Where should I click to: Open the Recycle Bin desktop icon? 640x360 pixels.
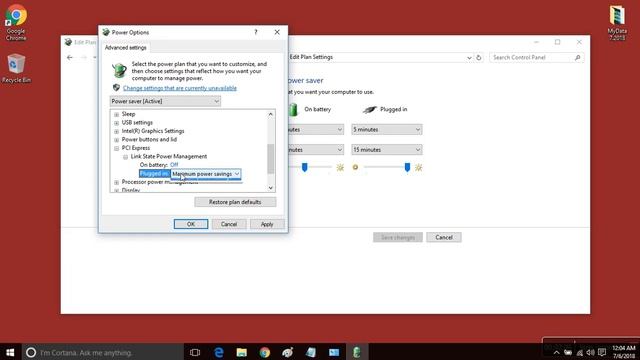click(16, 69)
